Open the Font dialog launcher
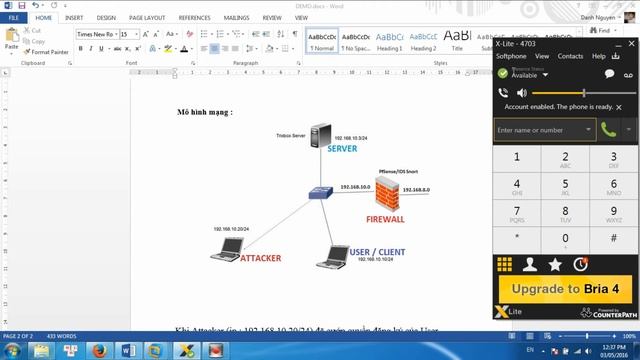This screenshot has height=360, width=640. tap(193, 63)
